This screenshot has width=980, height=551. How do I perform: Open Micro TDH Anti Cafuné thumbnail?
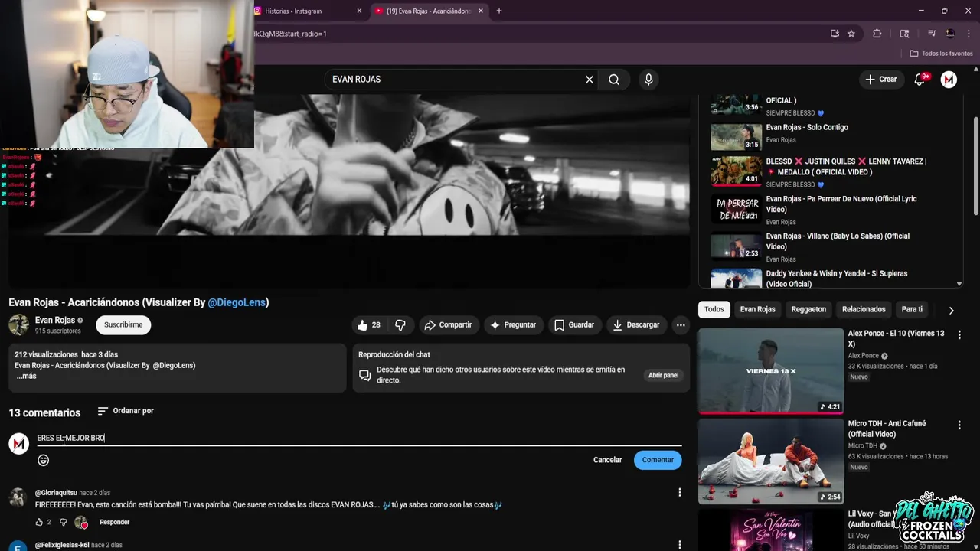pyautogui.click(x=770, y=461)
